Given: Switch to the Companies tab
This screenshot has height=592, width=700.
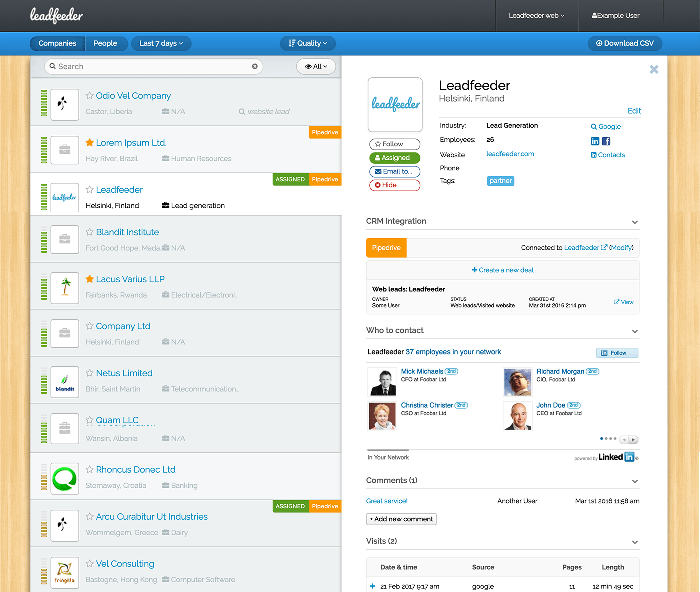Looking at the screenshot, I should click(57, 43).
